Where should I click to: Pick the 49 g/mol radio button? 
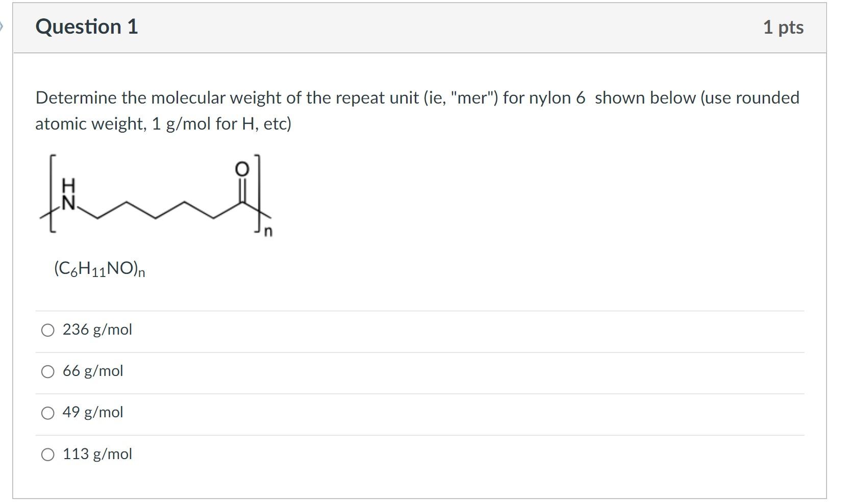click(47, 413)
